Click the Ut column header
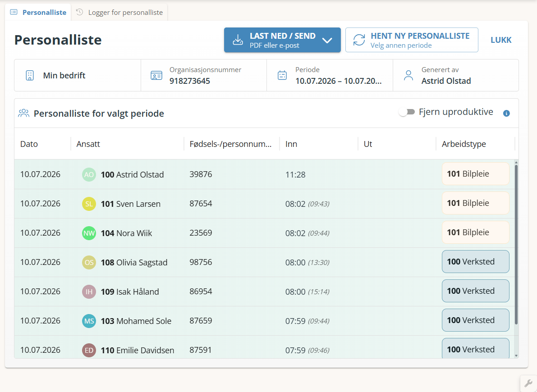The height and width of the screenshot is (392, 537). [368, 144]
